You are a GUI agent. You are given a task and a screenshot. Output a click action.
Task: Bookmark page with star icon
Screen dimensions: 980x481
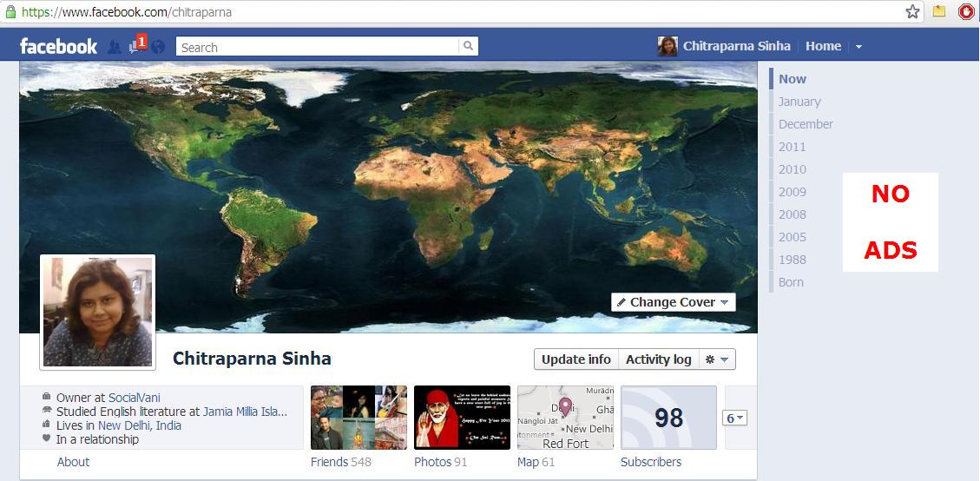click(912, 11)
